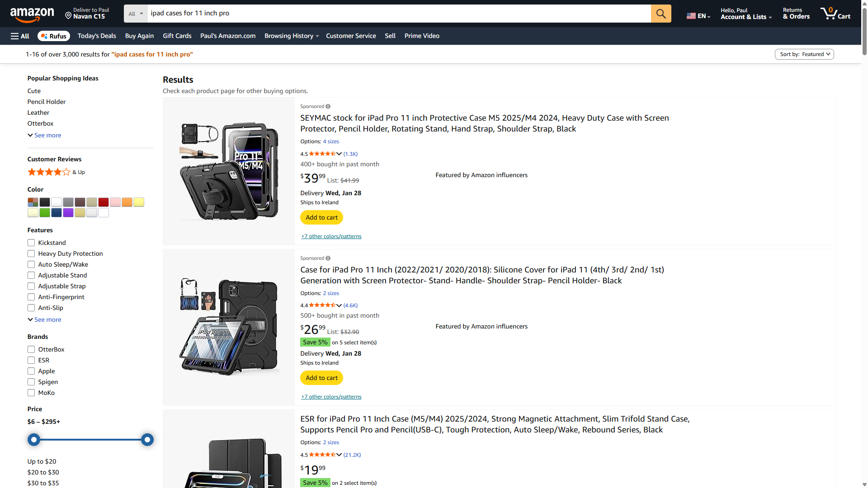Click the delivery location pin
868x488 pixels.
point(68,16)
